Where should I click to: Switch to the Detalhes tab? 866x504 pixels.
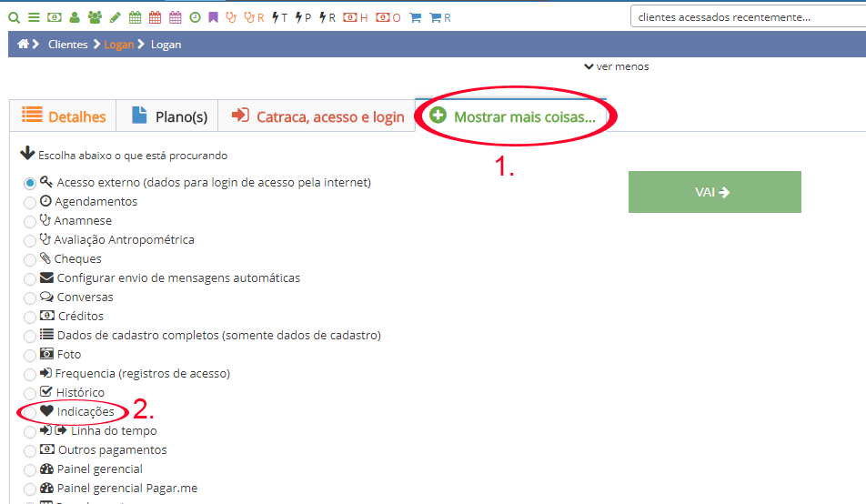tap(64, 116)
